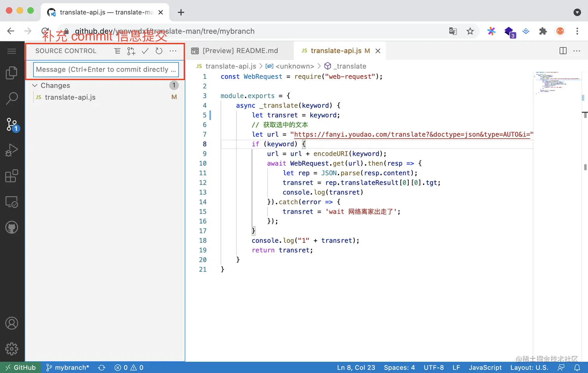Screen dimensions: 588x373
Task: Switch to translate-api.js editor tab
Action: click(336, 51)
